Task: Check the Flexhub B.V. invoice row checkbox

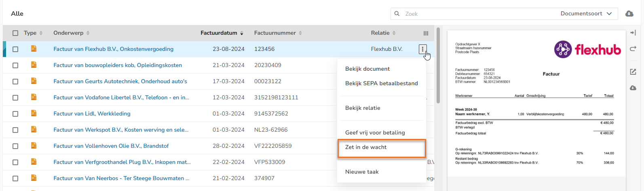Action: [x=15, y=49]
